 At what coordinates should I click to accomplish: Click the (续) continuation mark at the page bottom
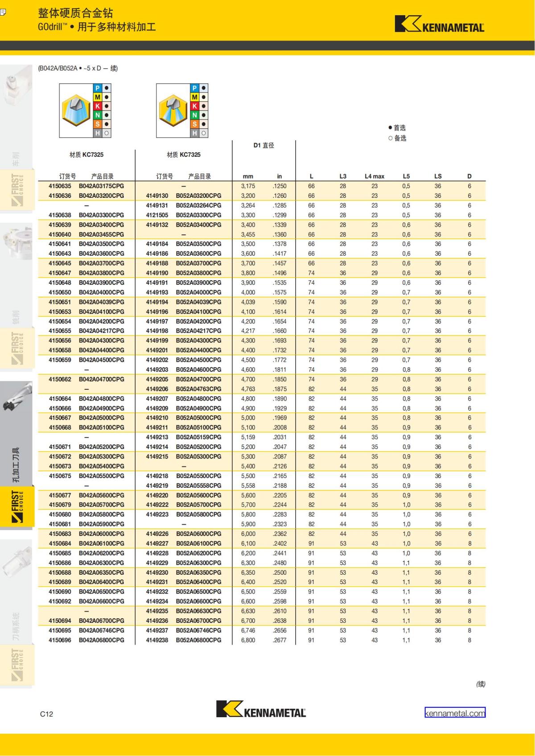point(481,684)
